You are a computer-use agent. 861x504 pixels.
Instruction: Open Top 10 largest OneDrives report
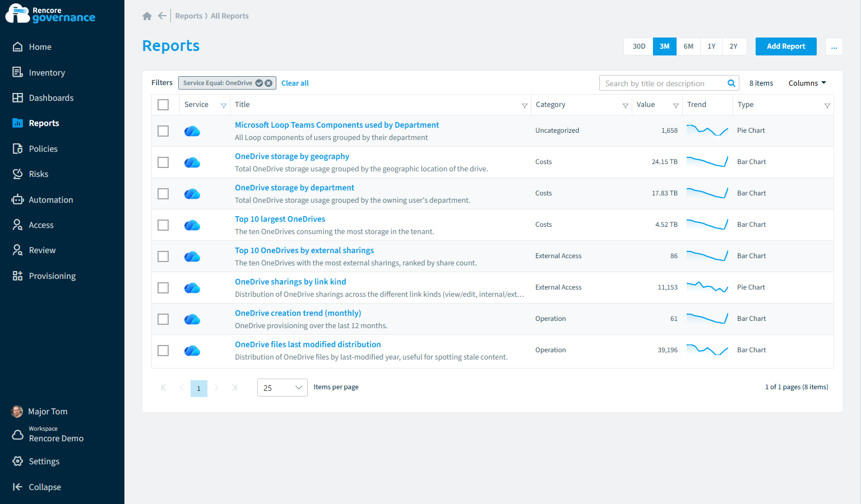pos(280,219)
